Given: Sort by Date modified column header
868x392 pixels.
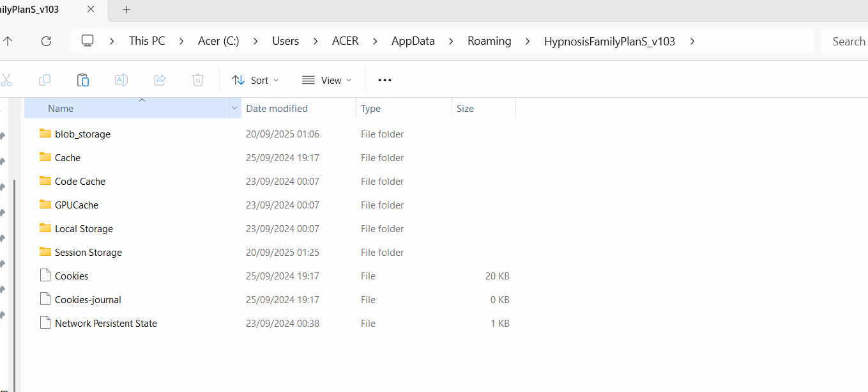Looking at the screenshot, I should pos(277,109).
